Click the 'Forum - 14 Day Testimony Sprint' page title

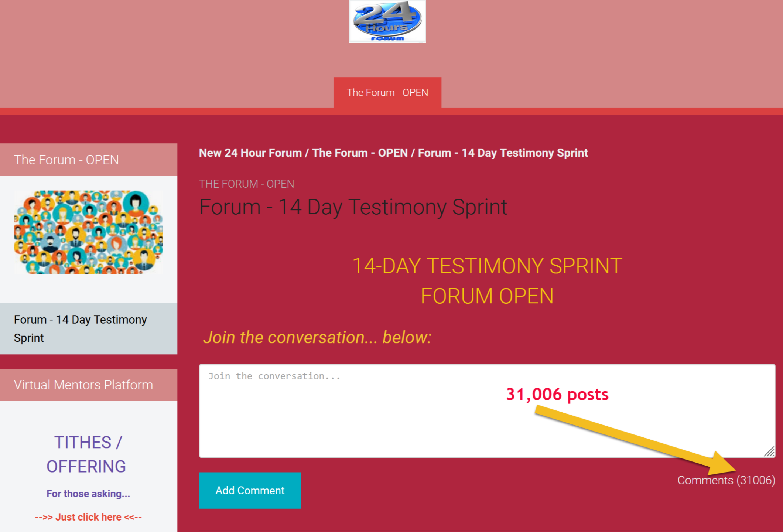pos(353,207)
